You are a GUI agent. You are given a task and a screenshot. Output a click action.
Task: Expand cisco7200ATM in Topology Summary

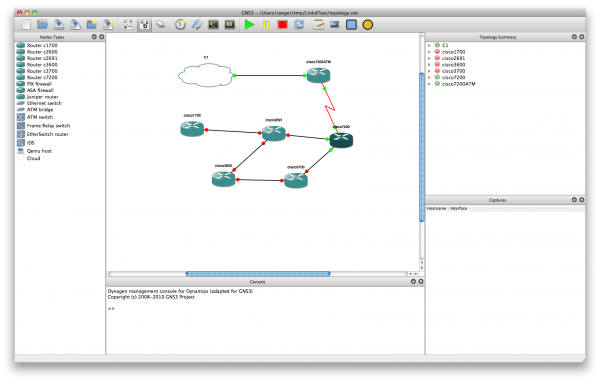429,84
